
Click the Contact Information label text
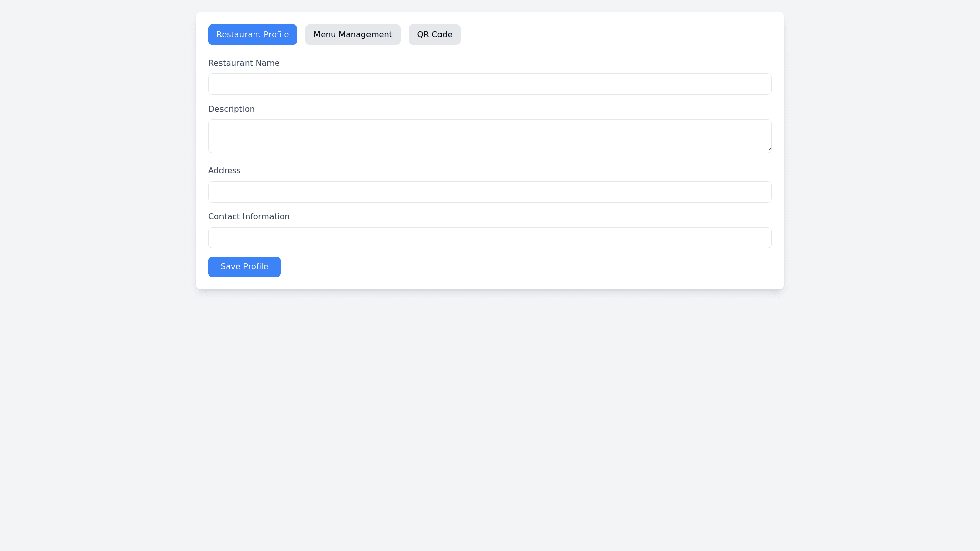[x=249, y=217]
